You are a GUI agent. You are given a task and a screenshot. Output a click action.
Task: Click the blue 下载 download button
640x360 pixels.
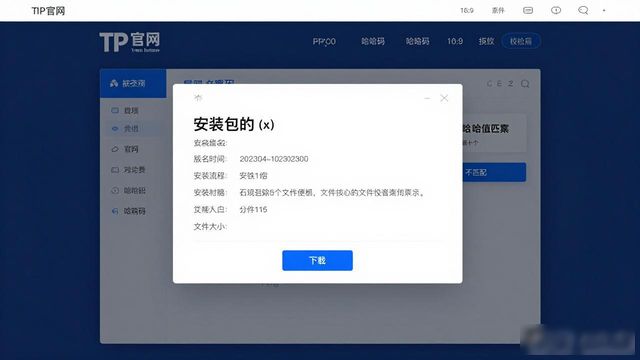click(x=317, y=260)
